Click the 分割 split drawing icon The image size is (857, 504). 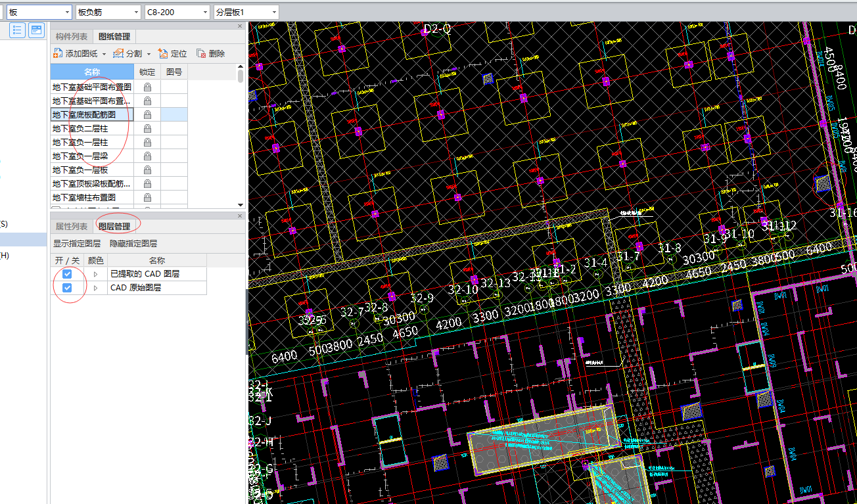(119, 54)
